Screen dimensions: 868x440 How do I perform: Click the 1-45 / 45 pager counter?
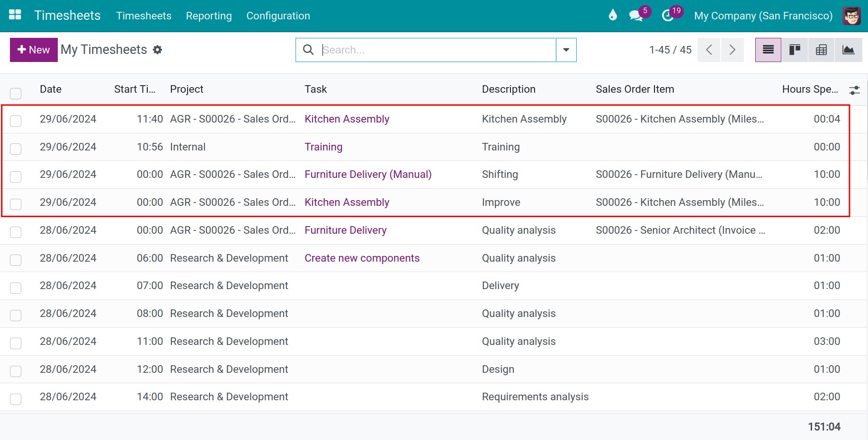pos(670,50)
